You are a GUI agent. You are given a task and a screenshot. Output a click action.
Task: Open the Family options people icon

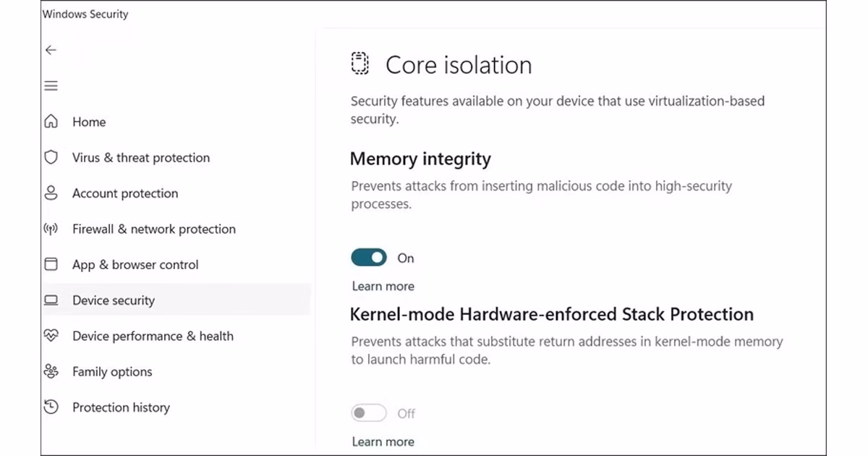51,371
